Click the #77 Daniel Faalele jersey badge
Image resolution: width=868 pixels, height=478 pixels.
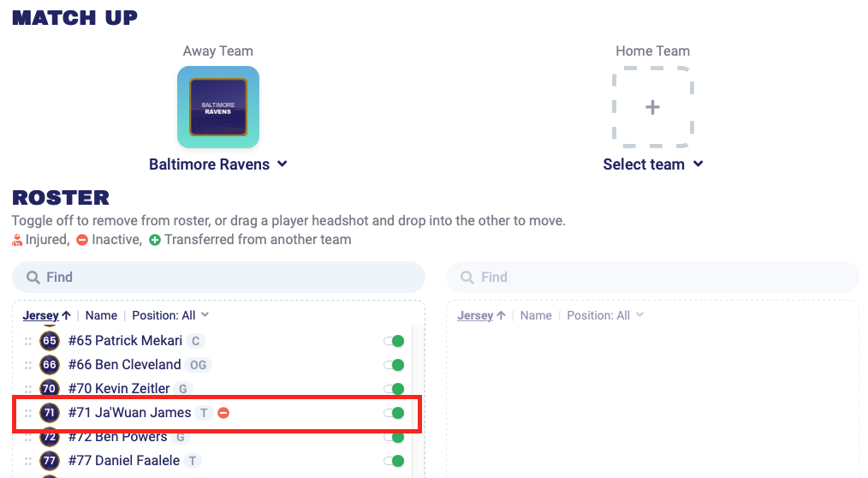pos(50,461)
